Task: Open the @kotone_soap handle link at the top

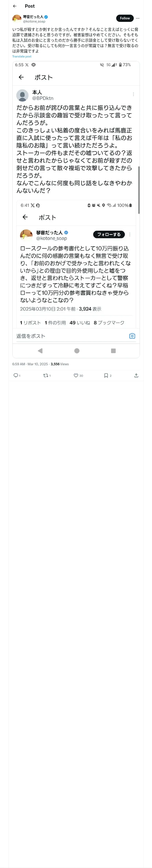Action: tap(34, 21)
